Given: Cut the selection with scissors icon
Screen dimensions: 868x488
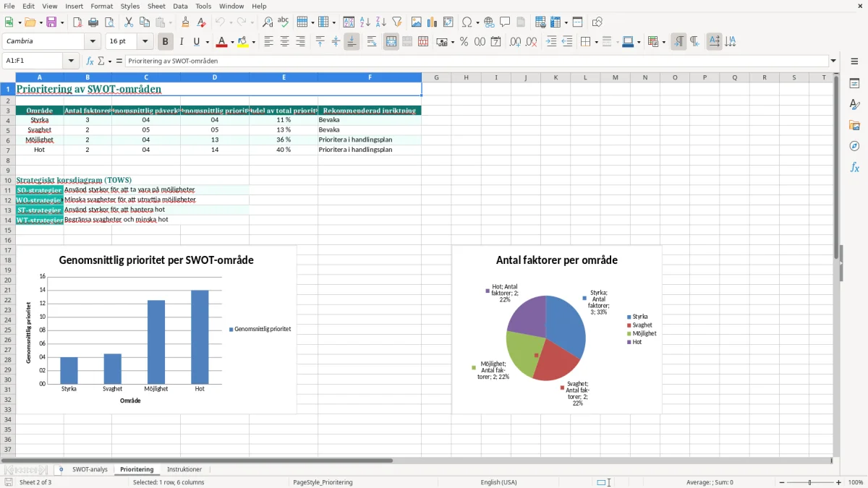Looking at the screenshot, I should pos(129,22).
